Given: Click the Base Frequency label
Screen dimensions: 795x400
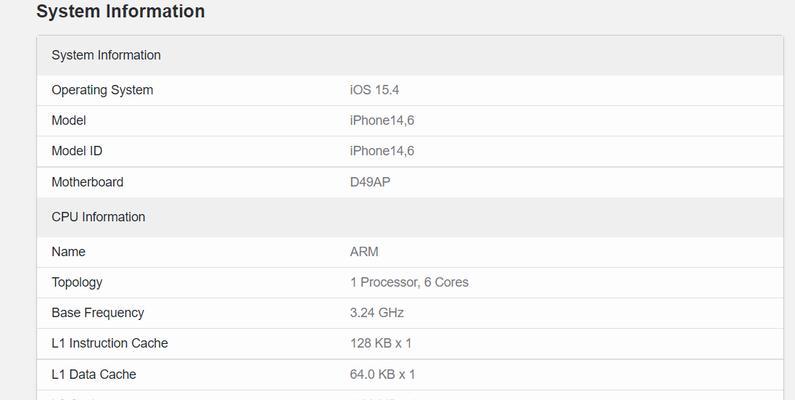Looking at the screenshot, I should coord(98,313).
